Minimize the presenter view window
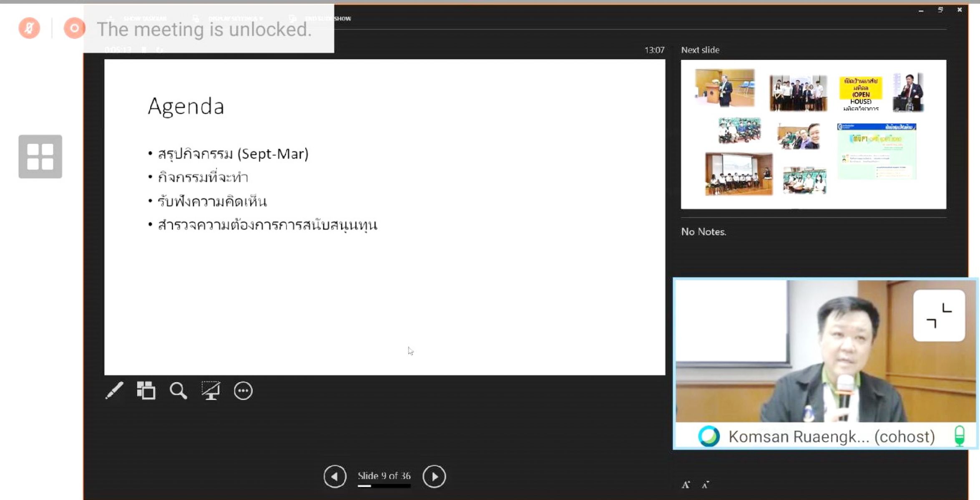This screenshot has height=500, width=980. [x=921, y=10]
